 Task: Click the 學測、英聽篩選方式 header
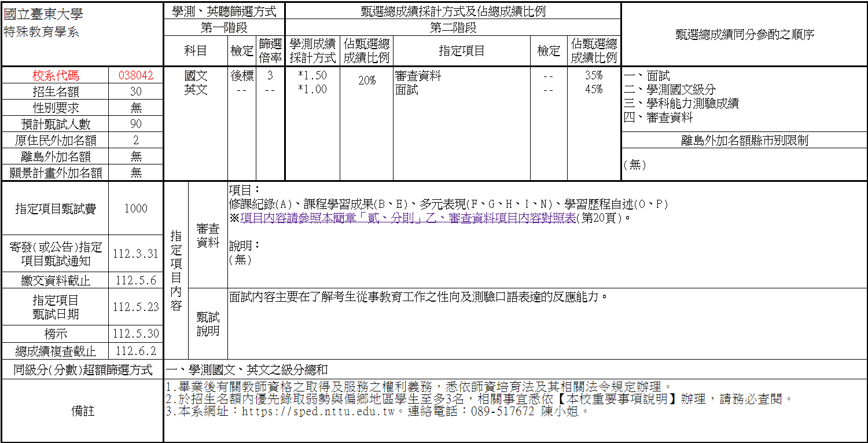tap(225, 11)
